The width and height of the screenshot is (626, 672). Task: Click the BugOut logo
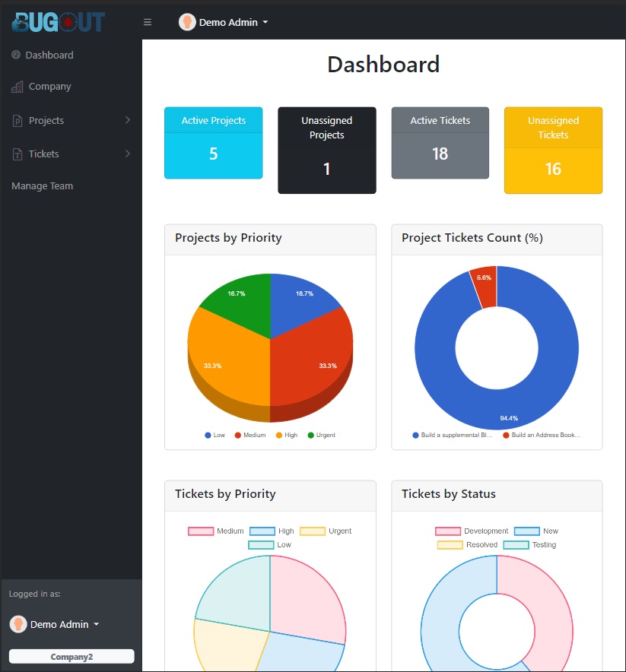[58, 22]
